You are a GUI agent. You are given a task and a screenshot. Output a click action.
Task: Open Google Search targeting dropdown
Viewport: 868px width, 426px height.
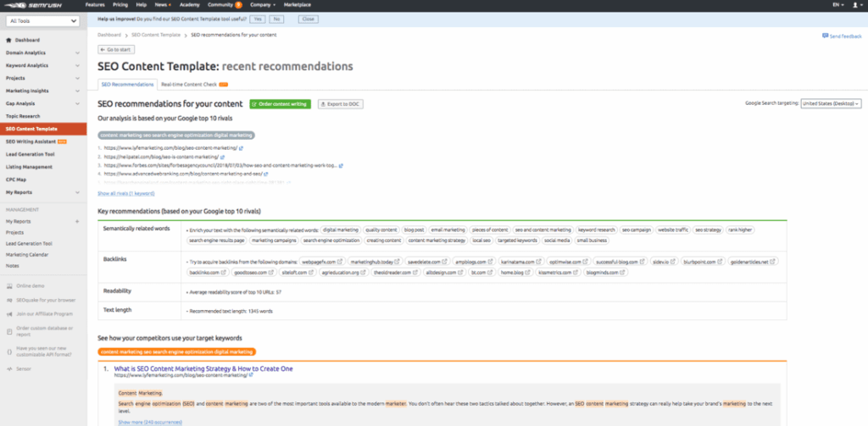[x=831, y=103]
